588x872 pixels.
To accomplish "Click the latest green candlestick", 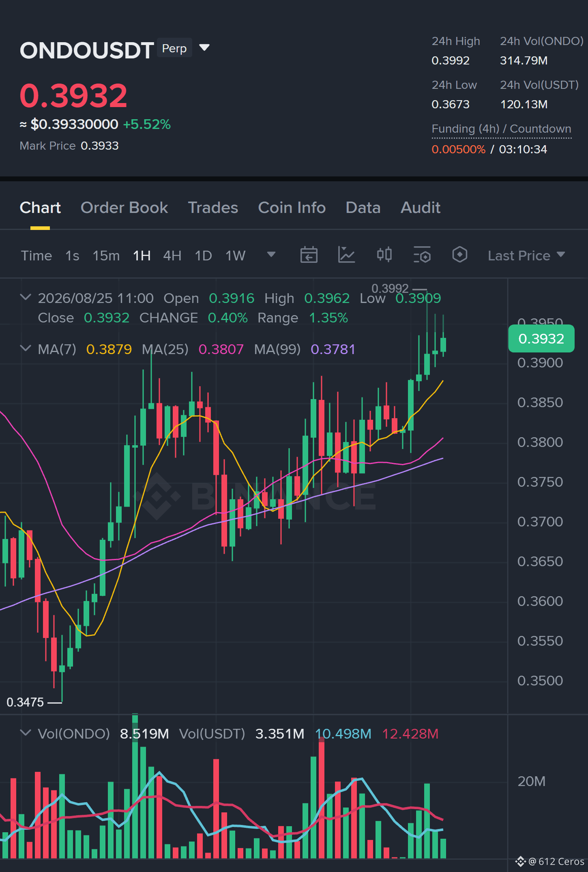I will click(x=443, y=345).
